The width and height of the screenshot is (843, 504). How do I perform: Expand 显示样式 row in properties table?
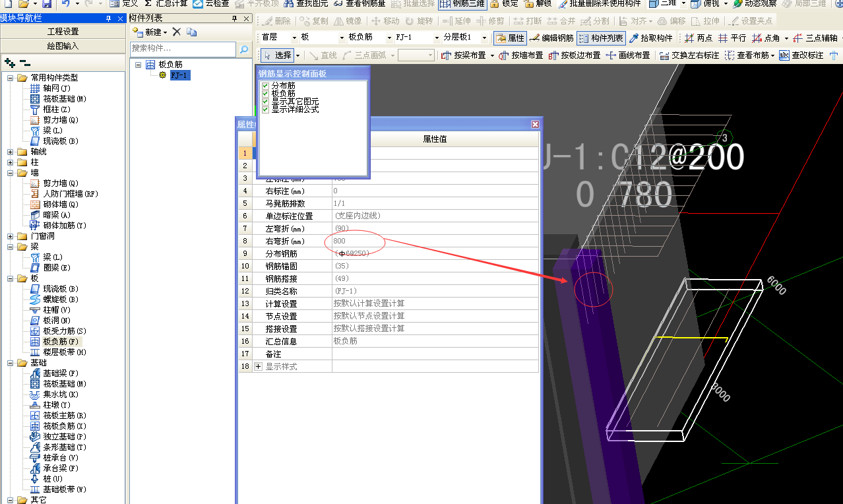point(258,366)
